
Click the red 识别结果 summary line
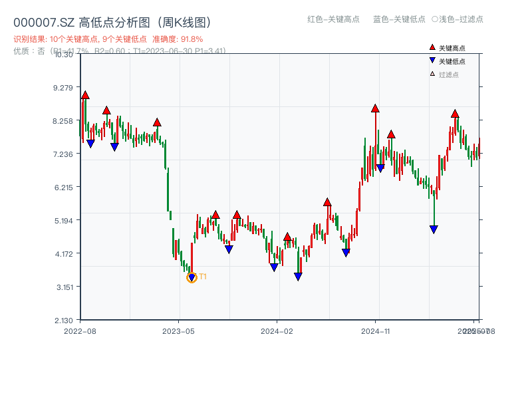coord(108,39)
